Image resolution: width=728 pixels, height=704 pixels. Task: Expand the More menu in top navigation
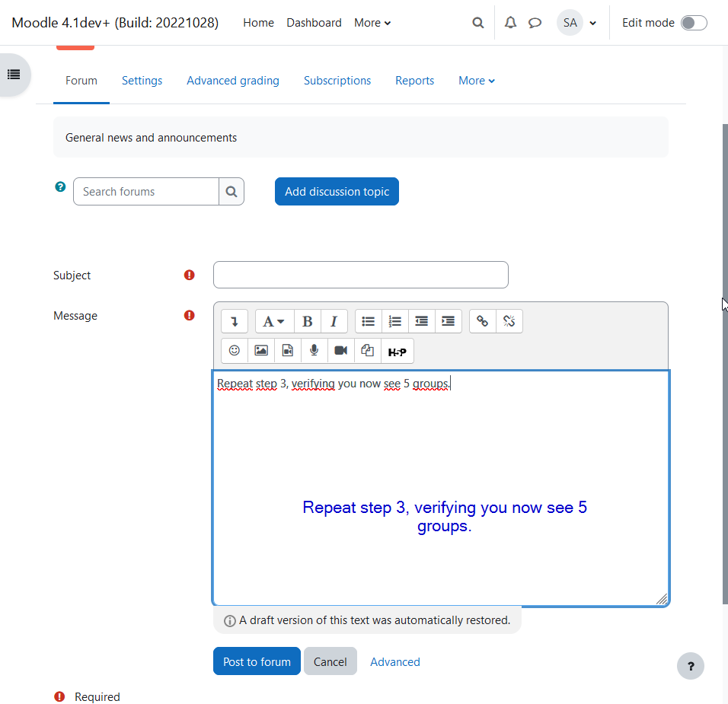click(372, 23)
